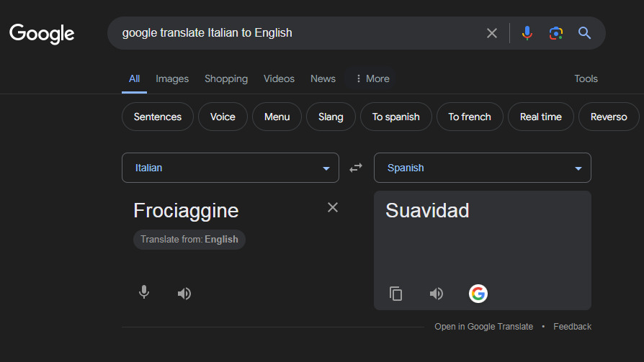Click the Google logo
Viewport: 644px width, 362px height.
42,34
